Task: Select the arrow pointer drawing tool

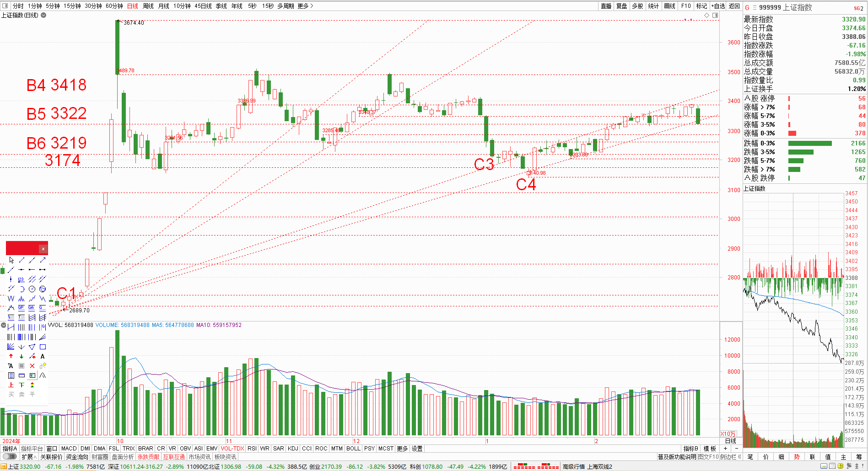Action: [11, 260]
